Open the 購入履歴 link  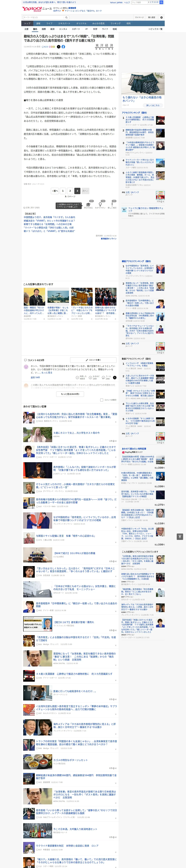(x=152, y=18)
